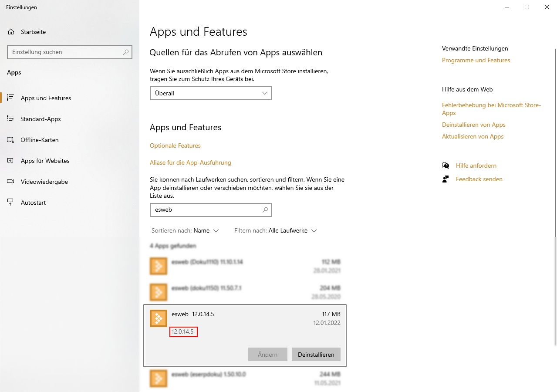This screenshot has width=557, height=392.
Task: Open the Videowiedergabe sidebar icon
Action: coord(11,182)
